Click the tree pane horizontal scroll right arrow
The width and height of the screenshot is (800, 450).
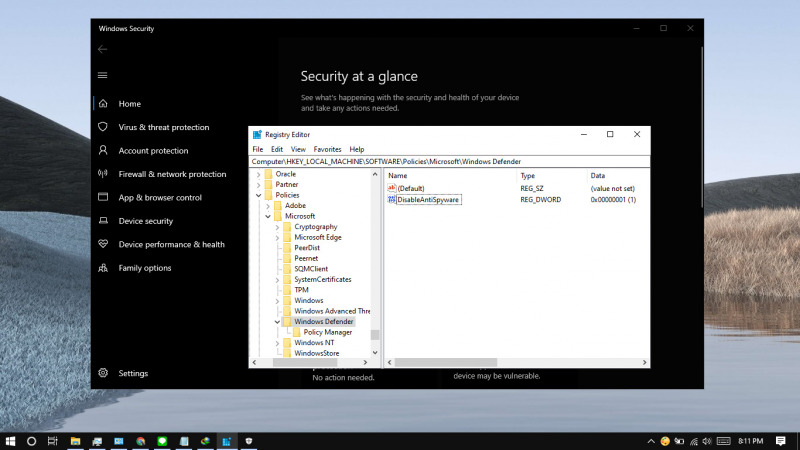coord(365,362)
